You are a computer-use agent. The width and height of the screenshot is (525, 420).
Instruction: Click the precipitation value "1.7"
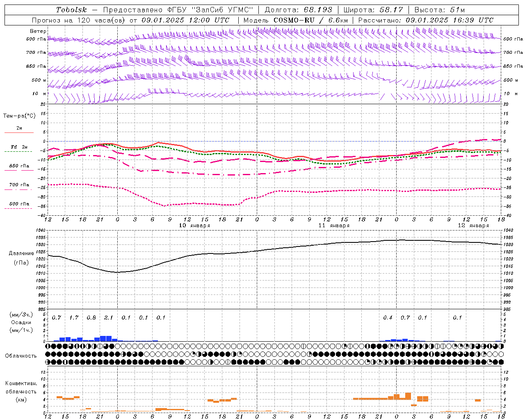tap(74, 318)
